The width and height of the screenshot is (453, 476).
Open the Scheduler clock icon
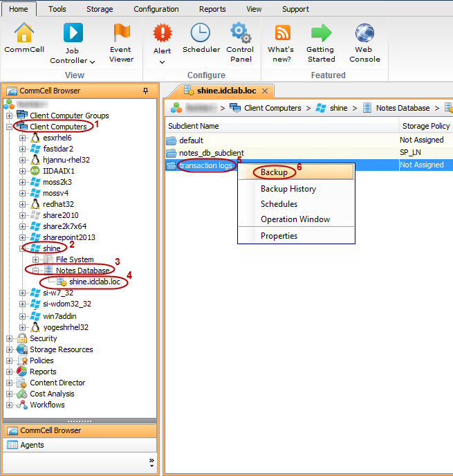201,33
